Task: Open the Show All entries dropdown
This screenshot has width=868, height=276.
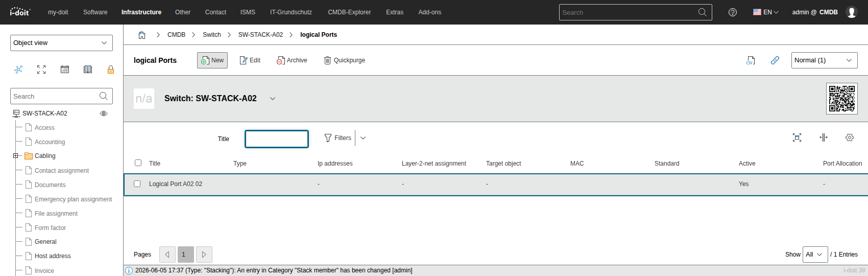Action: click(x=815, y=255)
